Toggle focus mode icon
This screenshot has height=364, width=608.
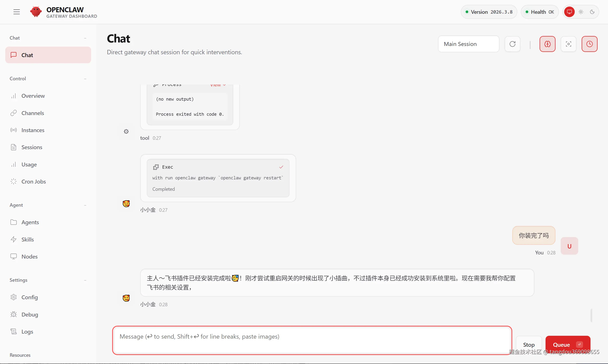[568, 44]
